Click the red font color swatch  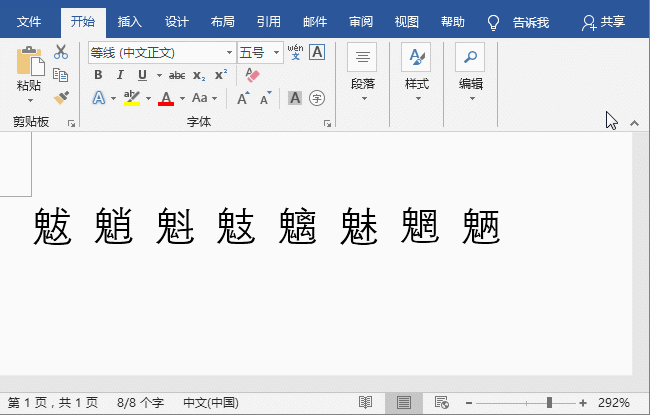[166, 98]
